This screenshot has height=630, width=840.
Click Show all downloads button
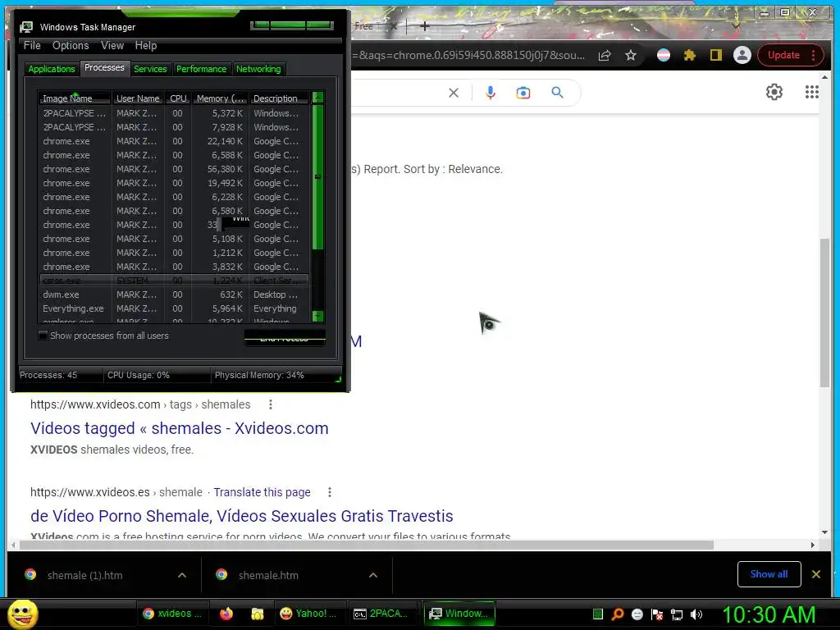pyautogui.click(x=769, y=574)
